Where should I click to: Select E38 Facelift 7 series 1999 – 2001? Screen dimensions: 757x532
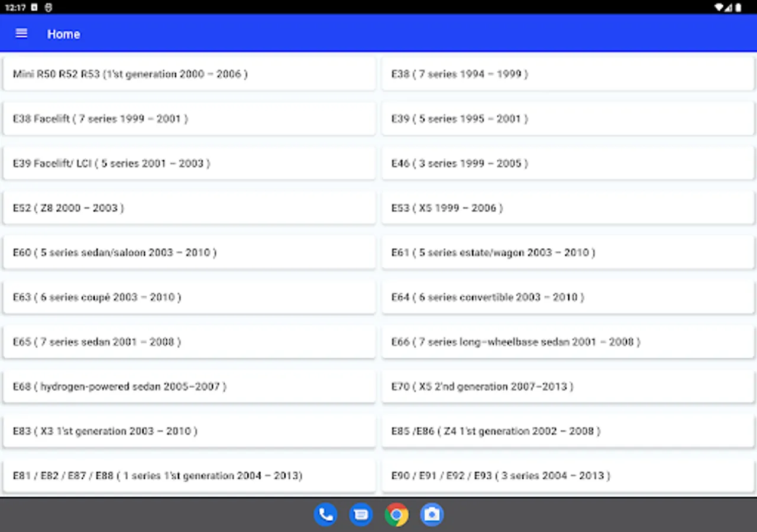click(189, 119)
